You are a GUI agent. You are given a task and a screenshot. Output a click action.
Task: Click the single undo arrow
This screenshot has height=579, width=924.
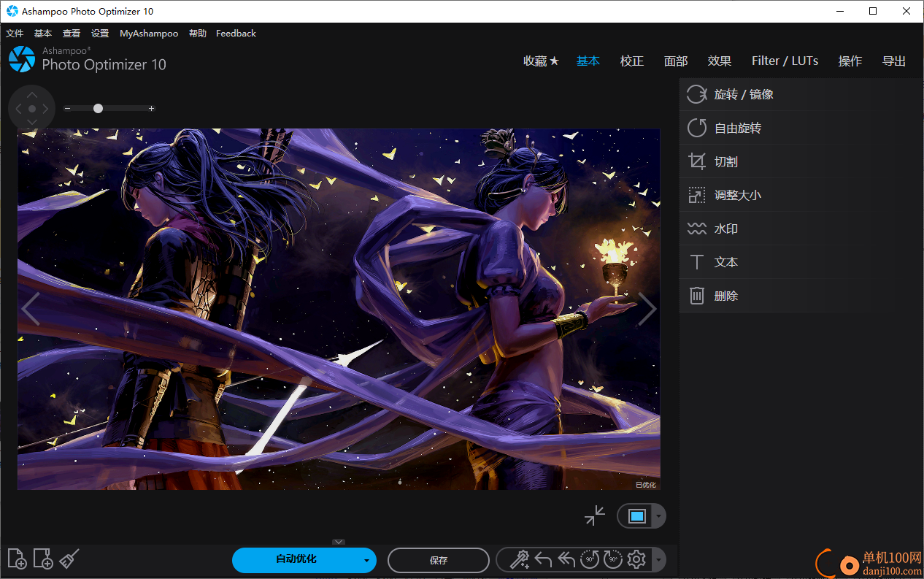(543, 560)
